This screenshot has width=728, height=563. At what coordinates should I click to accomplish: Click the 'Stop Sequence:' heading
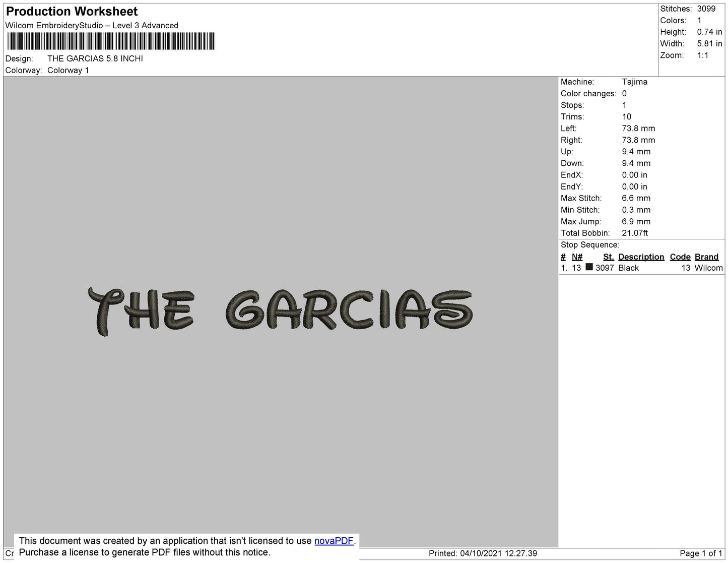(590, 245)
